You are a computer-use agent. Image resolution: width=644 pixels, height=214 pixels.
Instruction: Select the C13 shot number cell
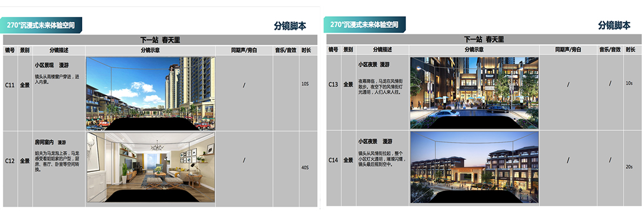coord(333,84)
